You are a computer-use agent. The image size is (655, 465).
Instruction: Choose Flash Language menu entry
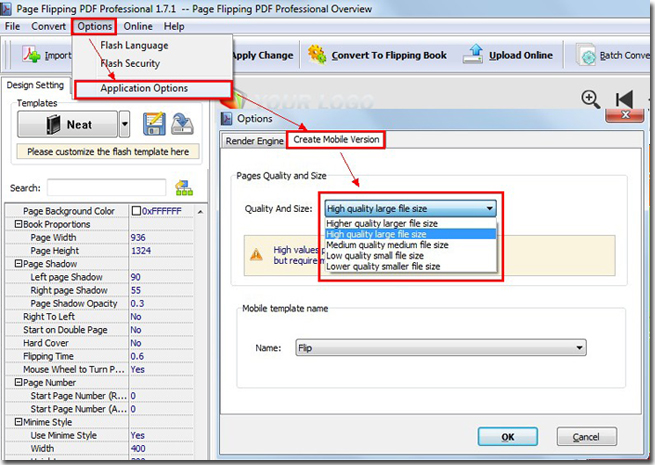coord(134,45)
